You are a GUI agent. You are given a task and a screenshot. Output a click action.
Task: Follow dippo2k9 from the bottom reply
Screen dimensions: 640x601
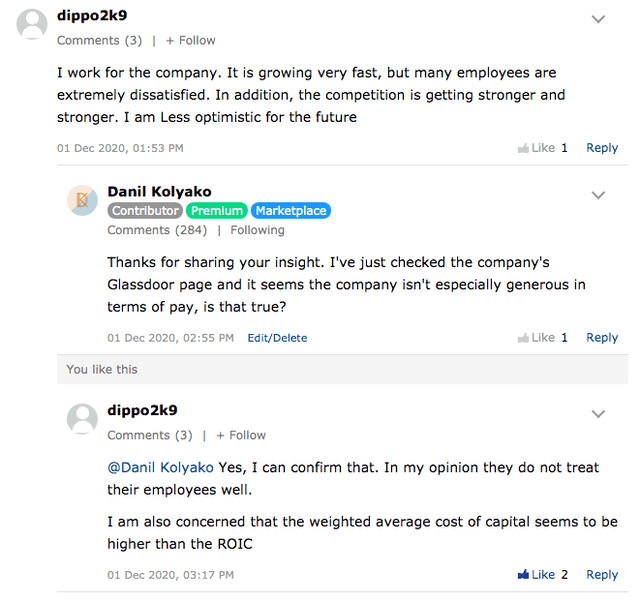pyautogui.click(x=240, y=436)
